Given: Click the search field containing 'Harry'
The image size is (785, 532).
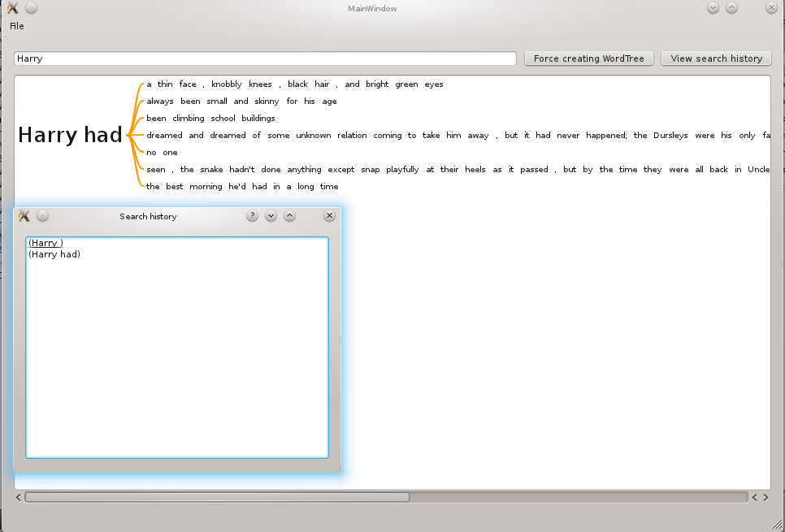Looking at the screenshot, I should click(x=265, y=58).
